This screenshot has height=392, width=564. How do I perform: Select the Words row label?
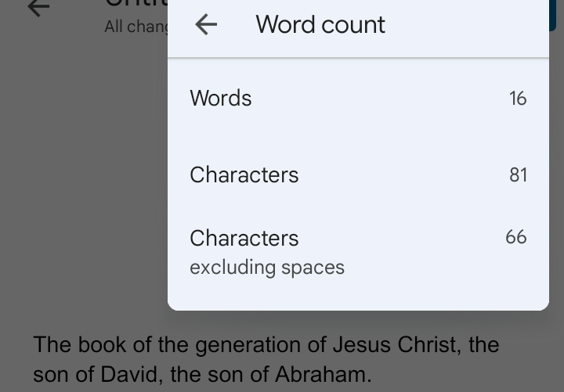coord(221,99)
